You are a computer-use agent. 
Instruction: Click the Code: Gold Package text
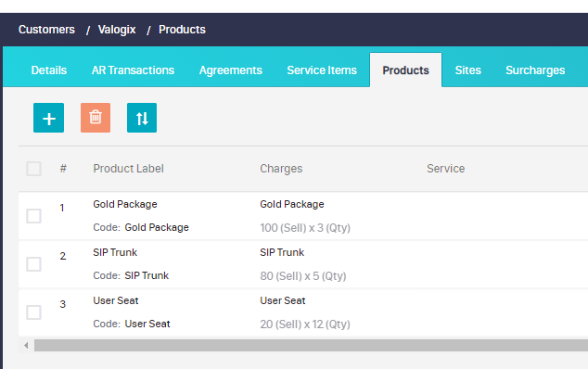point(141,228)
